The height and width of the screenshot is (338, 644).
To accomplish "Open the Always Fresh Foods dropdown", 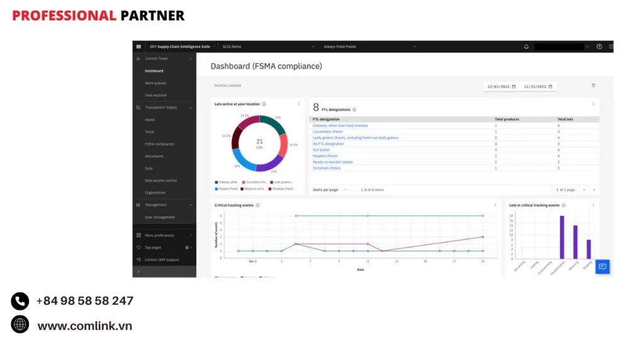I will pos(370,46).
